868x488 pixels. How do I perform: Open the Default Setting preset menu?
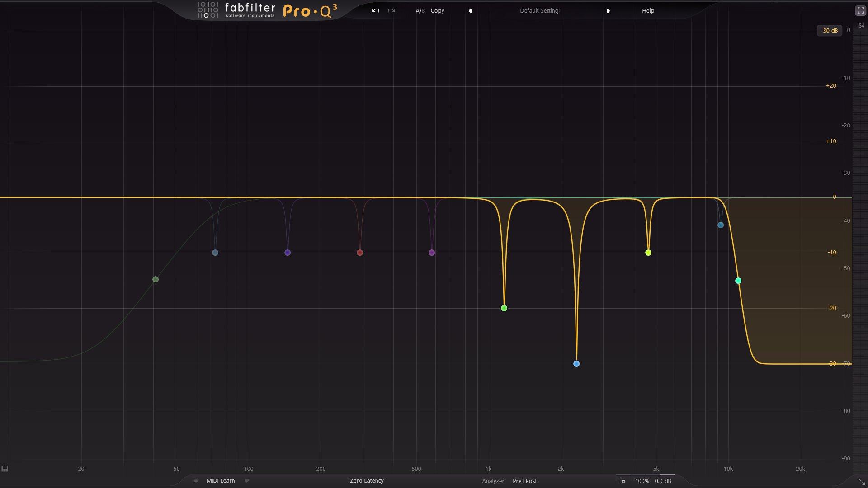point(539,11)
